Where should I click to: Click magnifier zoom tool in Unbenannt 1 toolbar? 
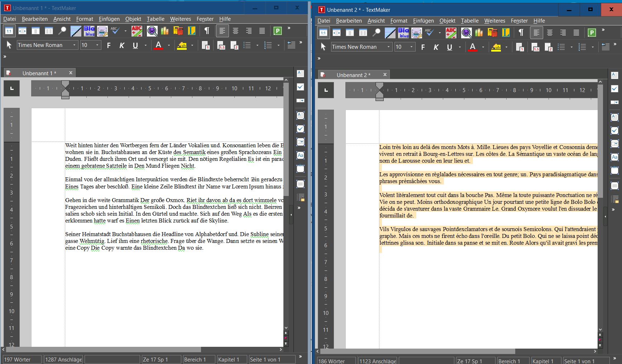62,31
